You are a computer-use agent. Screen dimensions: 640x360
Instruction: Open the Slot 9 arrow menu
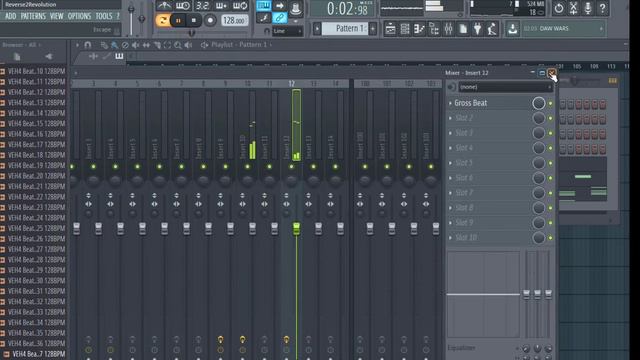(450, 222)
